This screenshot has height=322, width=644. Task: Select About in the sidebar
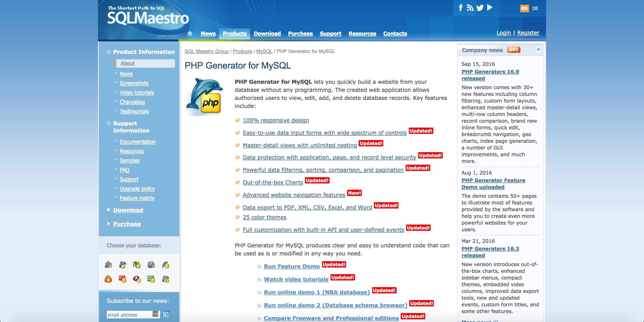pyautogui.click(x=145, y=63)
